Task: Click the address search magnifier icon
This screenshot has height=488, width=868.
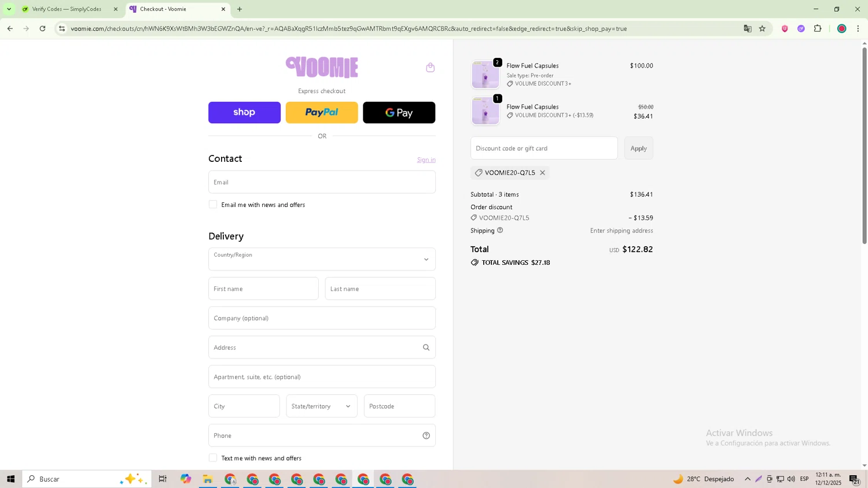Action: (x=426, y=347)
